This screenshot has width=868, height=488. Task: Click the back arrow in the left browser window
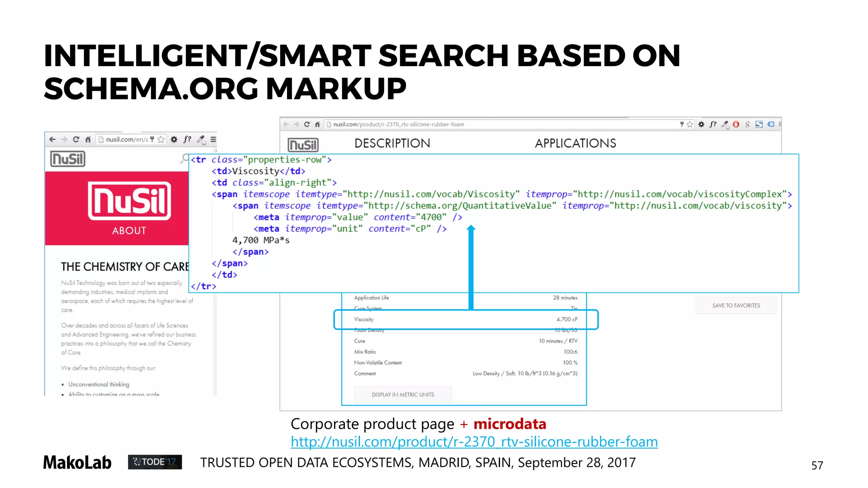pos(53,139)
